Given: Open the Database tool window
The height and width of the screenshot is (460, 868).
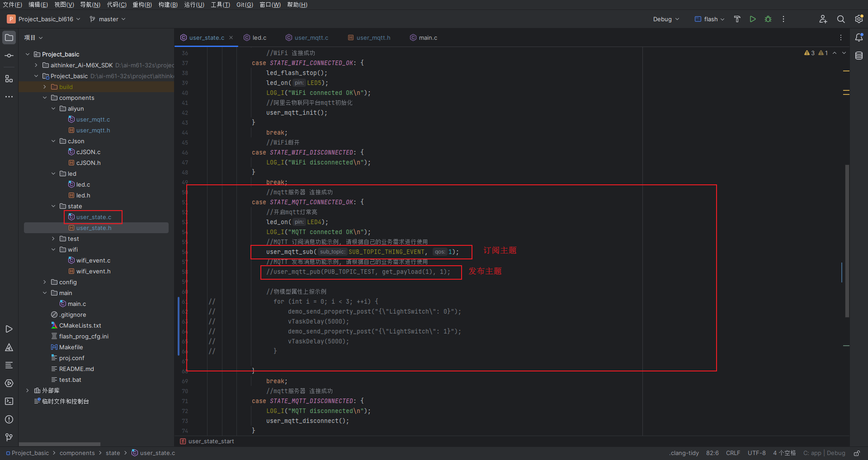Looking at the screenshot, I should [859, 56].
